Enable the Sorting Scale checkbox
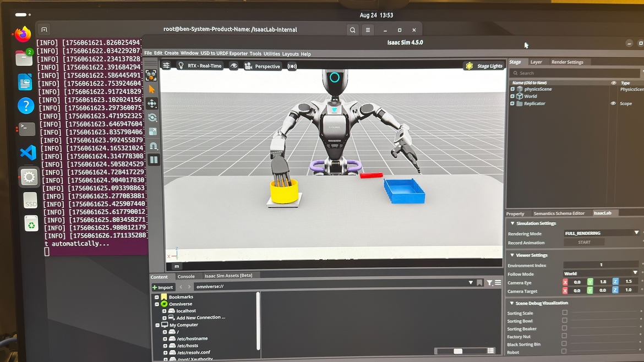Screen dimensions: 644x362 tap(565, 312)
